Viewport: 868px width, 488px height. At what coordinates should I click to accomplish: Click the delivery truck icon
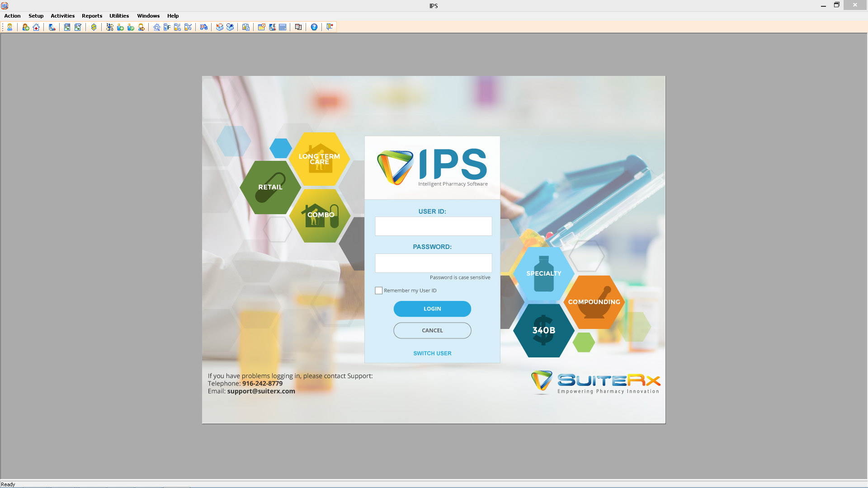click(x=204, y=27)
